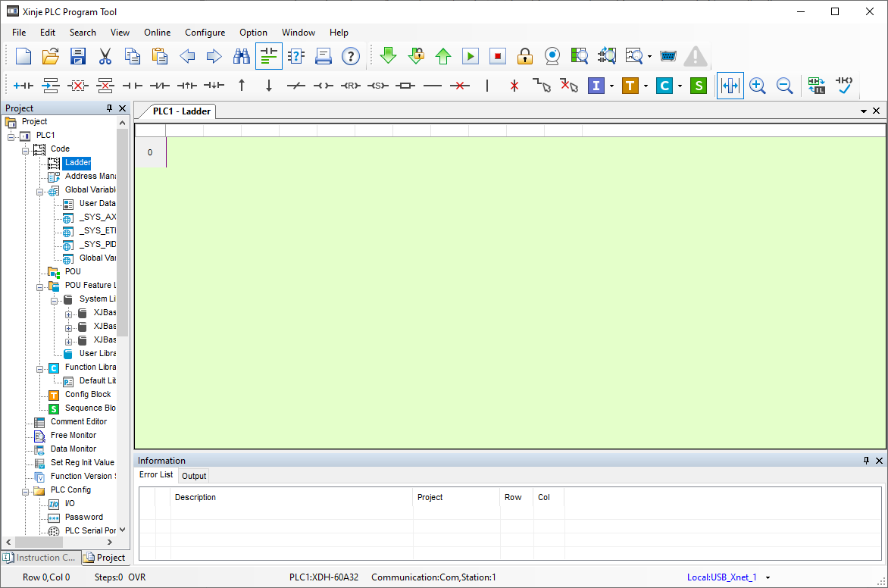This screenshot has height=588, width=888.
Task: Collapse the PLC Config tree node
Action: click(x=25, y=492)
